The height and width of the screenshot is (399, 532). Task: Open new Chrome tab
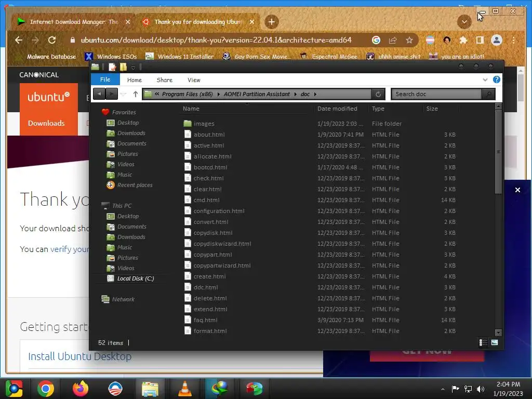click(x=271, y=22)
